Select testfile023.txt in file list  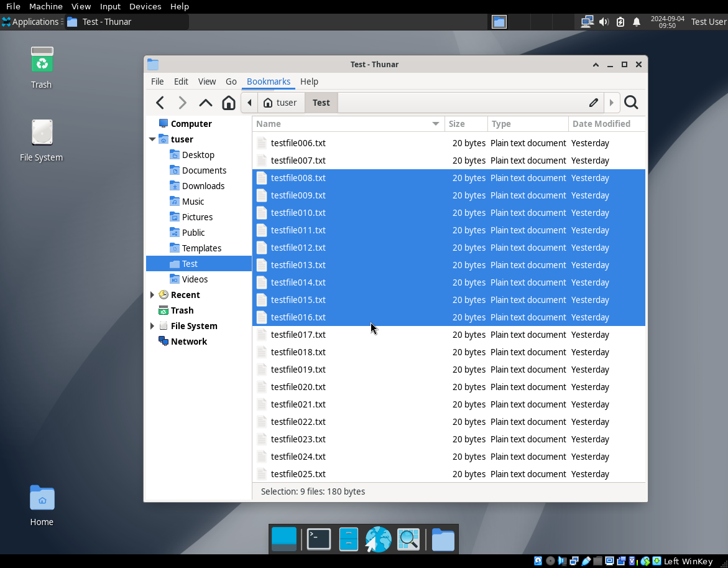tap(448, 439)
